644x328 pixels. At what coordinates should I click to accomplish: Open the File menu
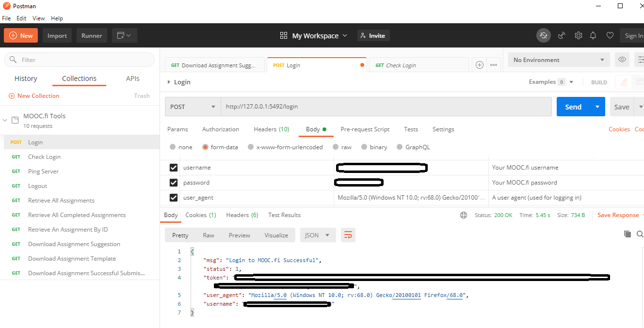(6, 18)
